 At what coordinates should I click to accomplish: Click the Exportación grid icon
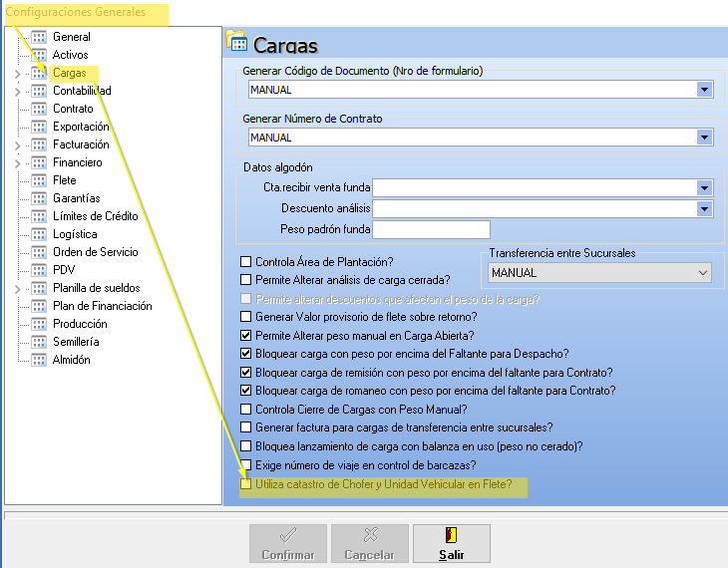(39, 127)
